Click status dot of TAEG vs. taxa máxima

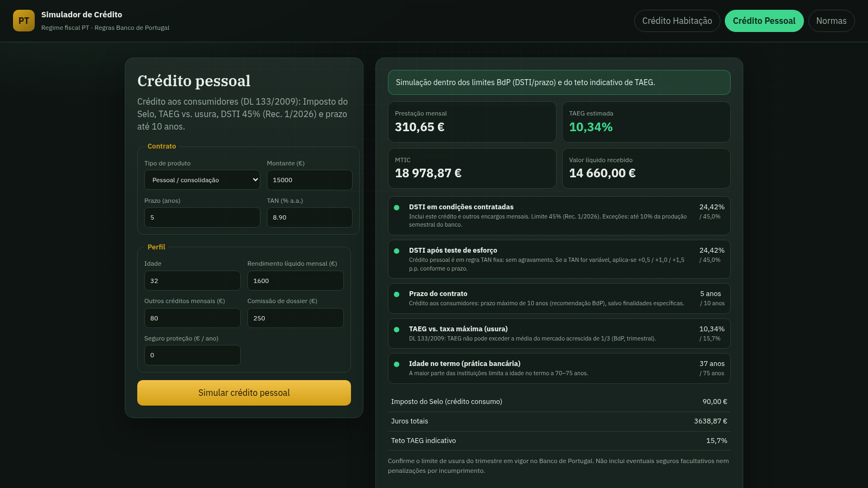397,330
